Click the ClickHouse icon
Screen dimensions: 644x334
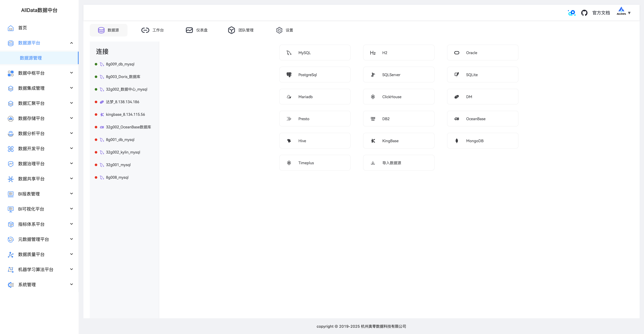(x=373, y=97)
